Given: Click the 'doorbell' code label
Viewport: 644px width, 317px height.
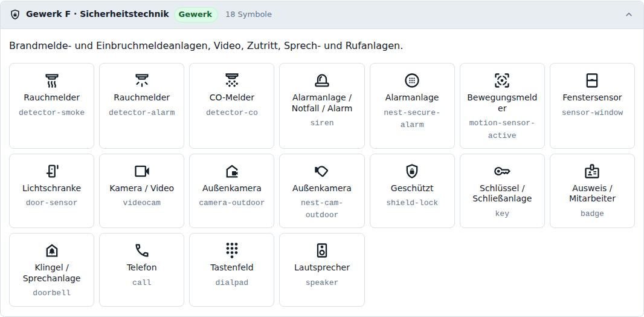Looking at the screenshot, I should coord(52,293).
